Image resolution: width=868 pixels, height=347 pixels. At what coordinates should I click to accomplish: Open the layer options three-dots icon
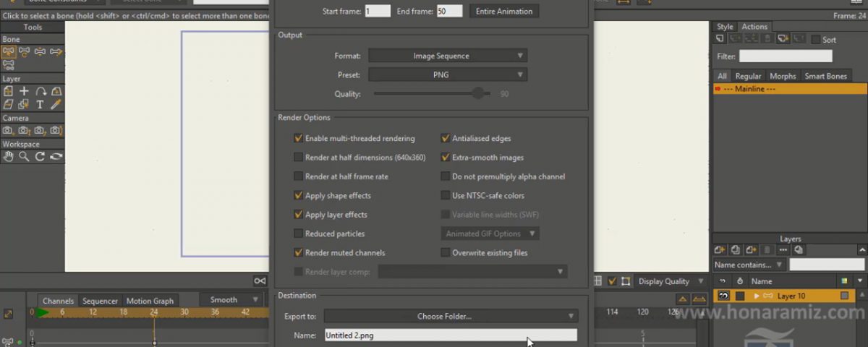pyautogui.click(x=783, y=250)
